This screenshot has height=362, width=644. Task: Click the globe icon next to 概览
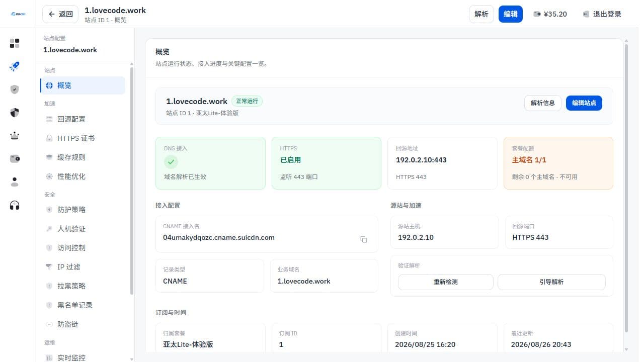pyautogui.click(x=49, y=85)
